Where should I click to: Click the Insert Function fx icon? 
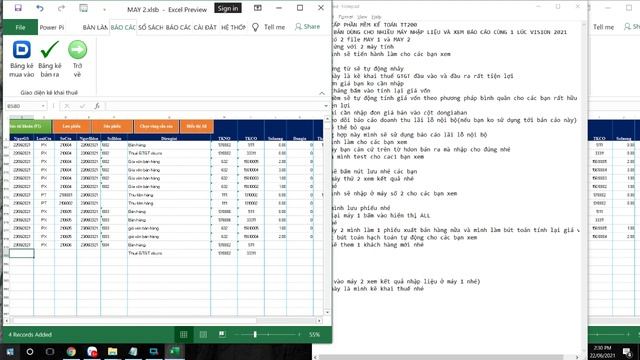[x=97, y=106]
